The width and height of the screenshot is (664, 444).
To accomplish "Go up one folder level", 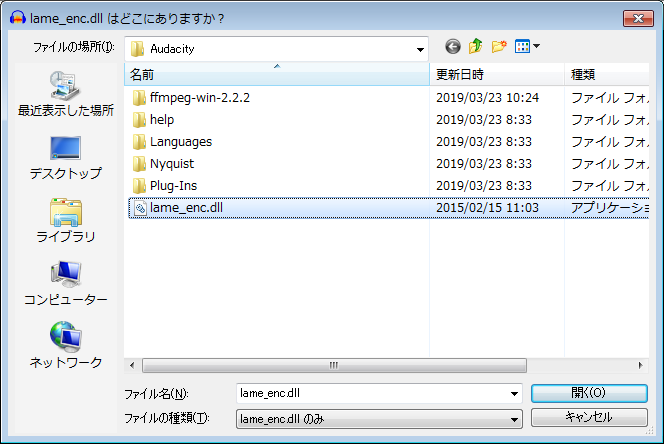I will point(476,46).
